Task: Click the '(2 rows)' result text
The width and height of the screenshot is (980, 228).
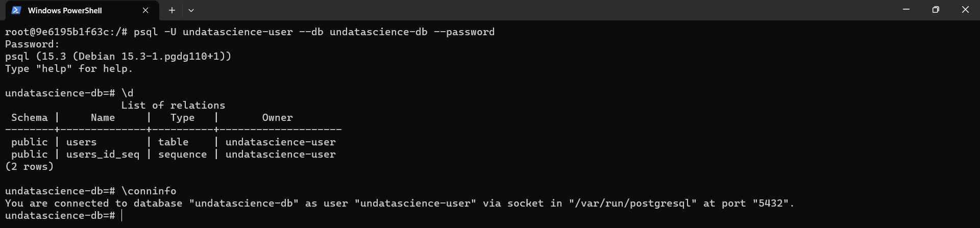Action: [x=30, y=167]
